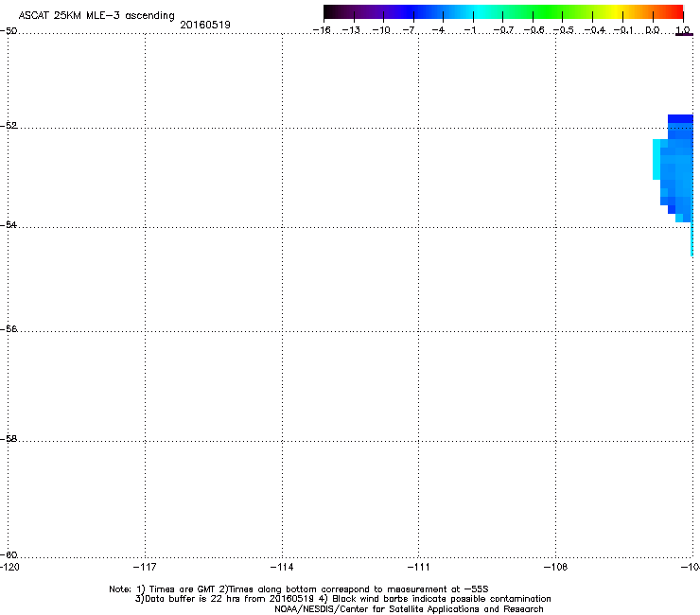The width and height of the screenshot is (700, 615).
Task: Click the NOAA/NESDIS credit line
Action: click(x=409, y=609)
